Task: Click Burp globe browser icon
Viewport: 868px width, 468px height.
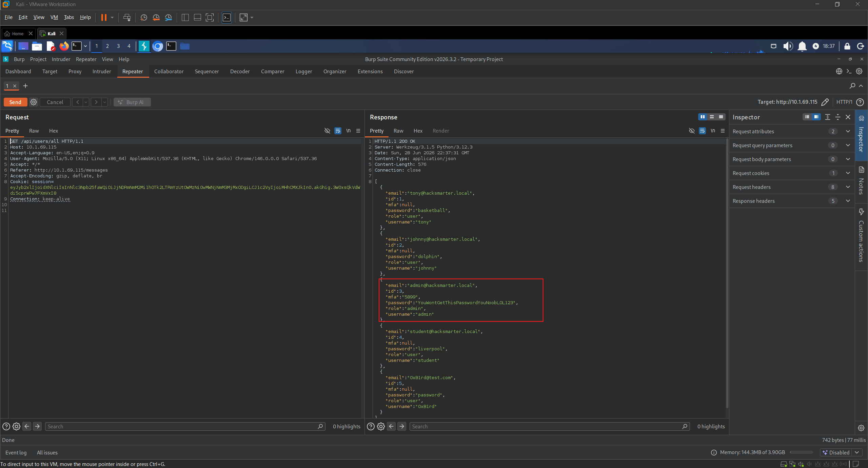Action: point(839,71)
